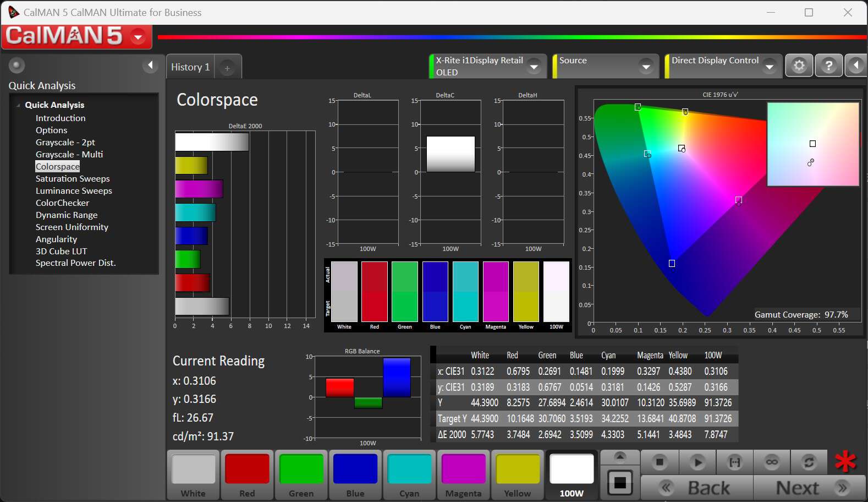Open help with question mark icon
The height and width of the screenshot is (502, 868).
click(828, 66)
